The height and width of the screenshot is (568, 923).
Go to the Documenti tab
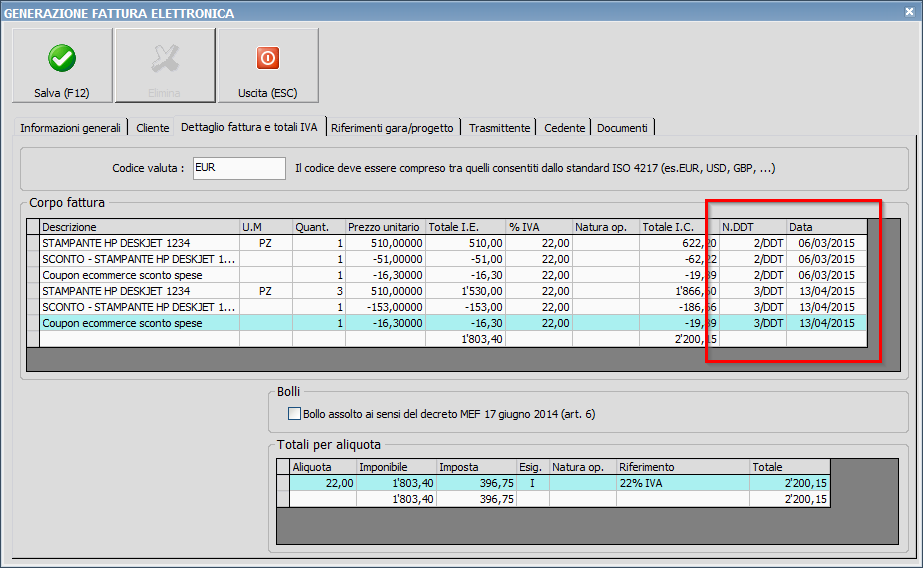pos(623,128)
